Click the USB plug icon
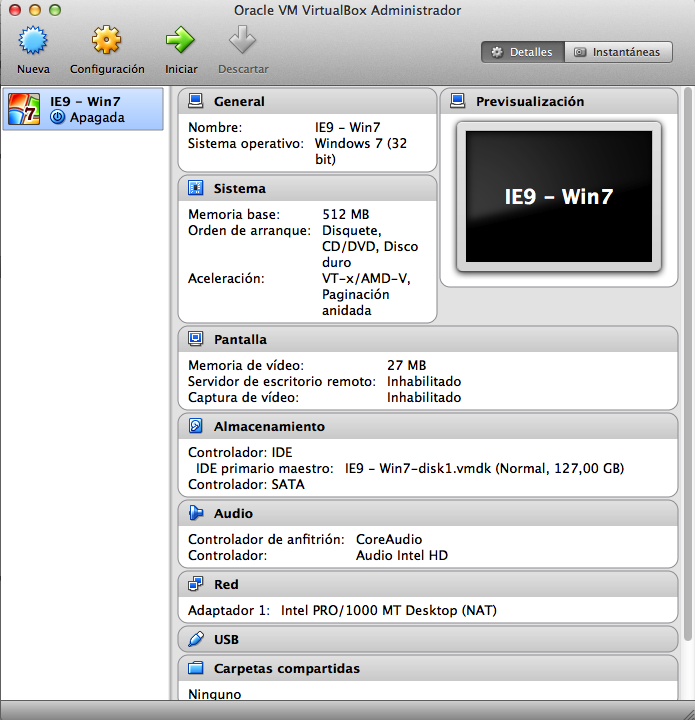The height and width of the screenshot is (720, 695). tap(196, 639)
